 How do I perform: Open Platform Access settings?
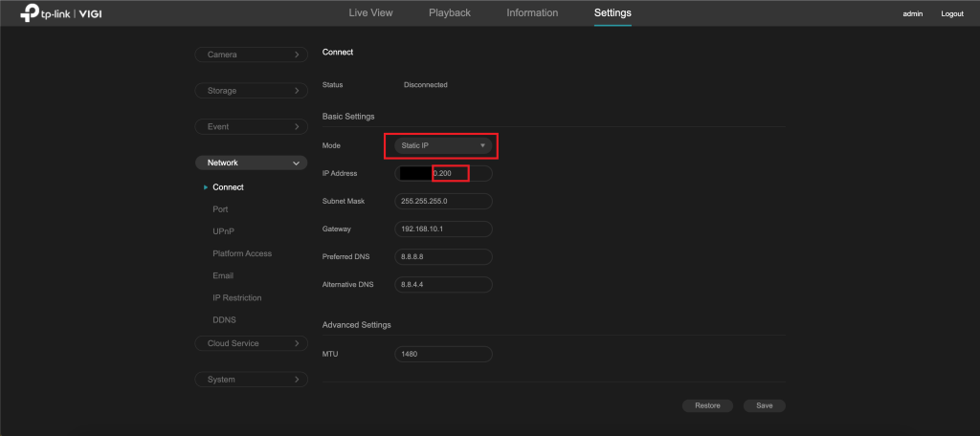242,253
